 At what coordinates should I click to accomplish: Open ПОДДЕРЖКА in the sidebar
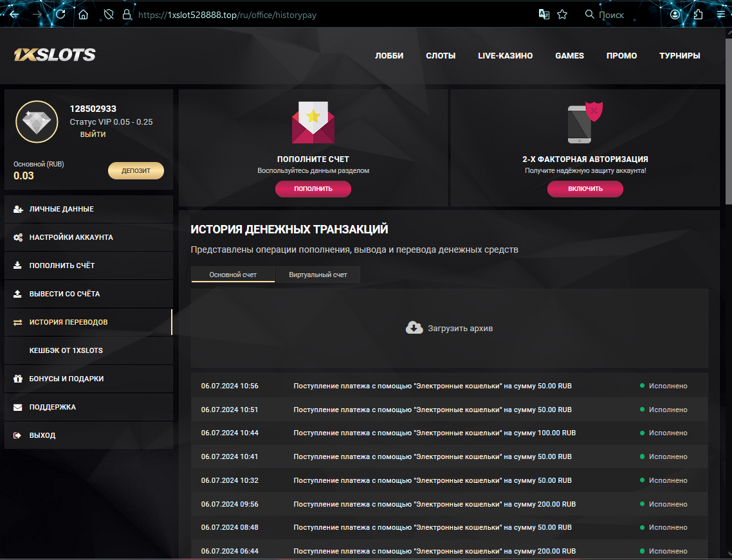(88, 408)
